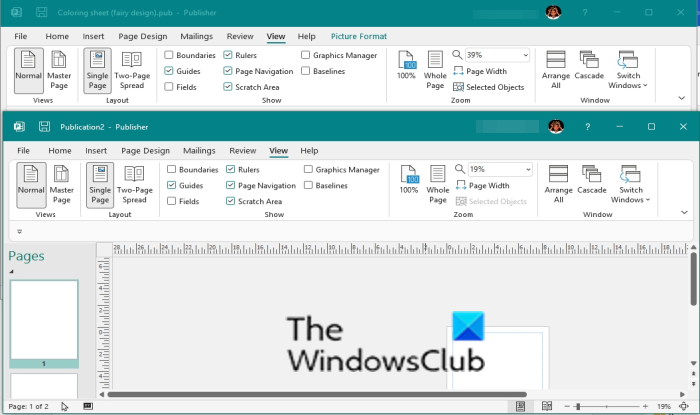The image size is (700, 415).
Task: Open Picture Format tab in Coloring sheet window
Action: click(x=359, y=37)
